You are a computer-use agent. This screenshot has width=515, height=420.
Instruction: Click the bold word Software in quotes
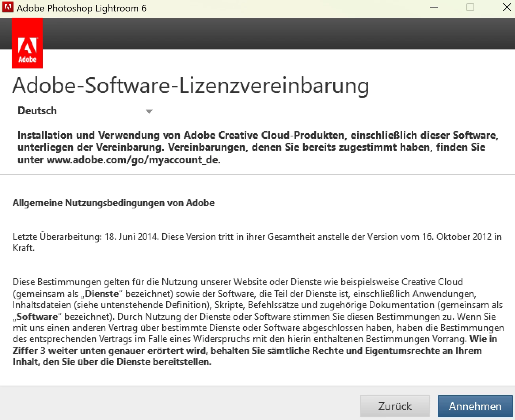[x=37, y=316]
